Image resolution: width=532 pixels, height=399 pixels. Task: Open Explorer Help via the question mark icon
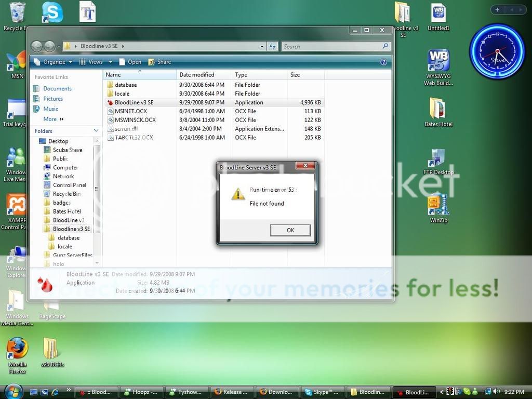[x=384, y=62]
